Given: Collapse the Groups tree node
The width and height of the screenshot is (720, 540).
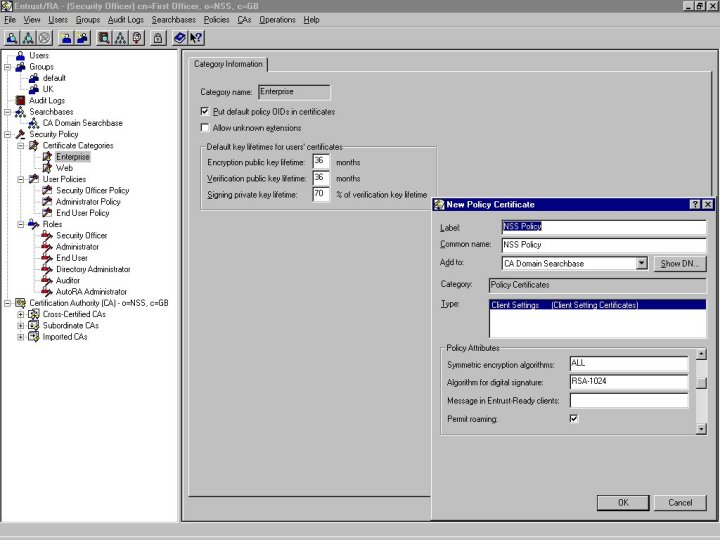Looking at the screenshot, I should click(7, 67).
